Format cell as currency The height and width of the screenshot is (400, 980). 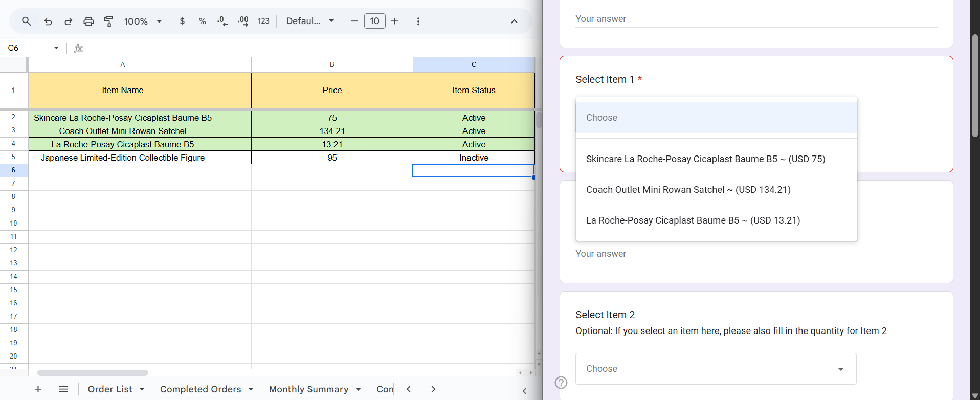pyautogui.click(x=182, y=21)
